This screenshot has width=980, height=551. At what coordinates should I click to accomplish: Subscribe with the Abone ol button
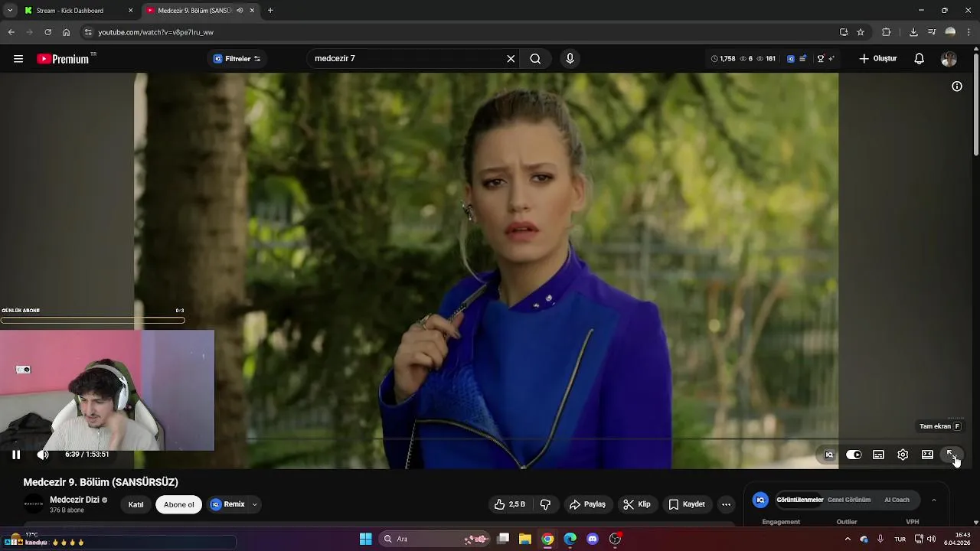pyautogui.click(x=179, y=504)
